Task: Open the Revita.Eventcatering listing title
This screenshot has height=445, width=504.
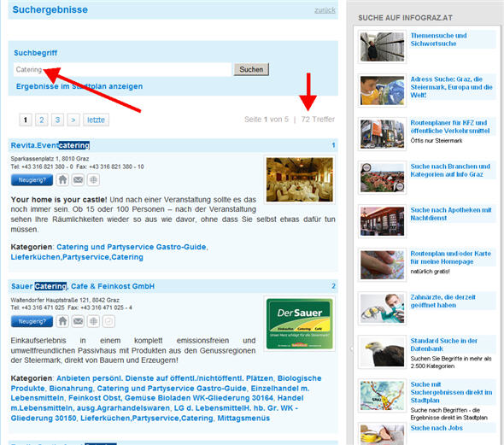Action: coord(50,145)
